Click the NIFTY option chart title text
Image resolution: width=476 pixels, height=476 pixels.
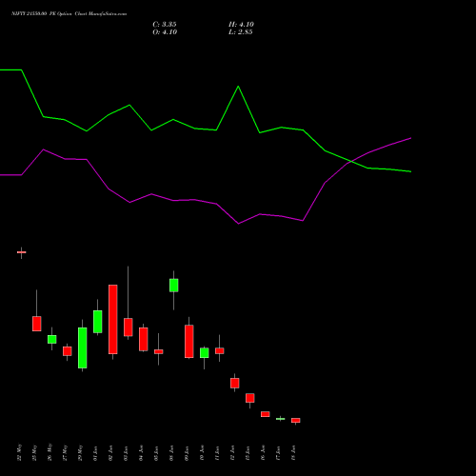(69, 13)
